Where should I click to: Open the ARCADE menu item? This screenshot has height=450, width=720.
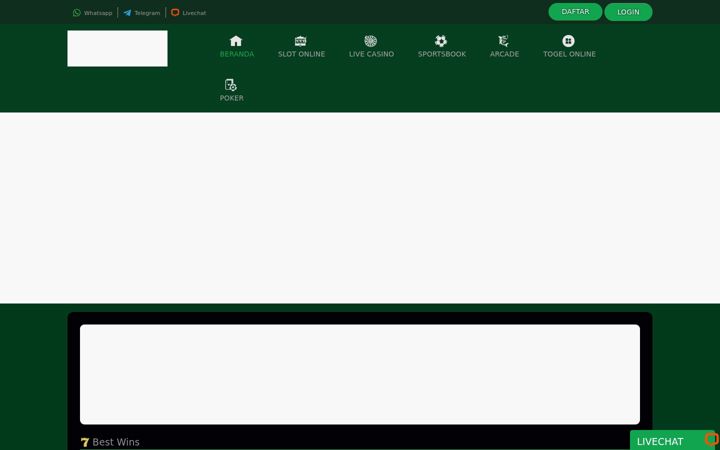504,47
